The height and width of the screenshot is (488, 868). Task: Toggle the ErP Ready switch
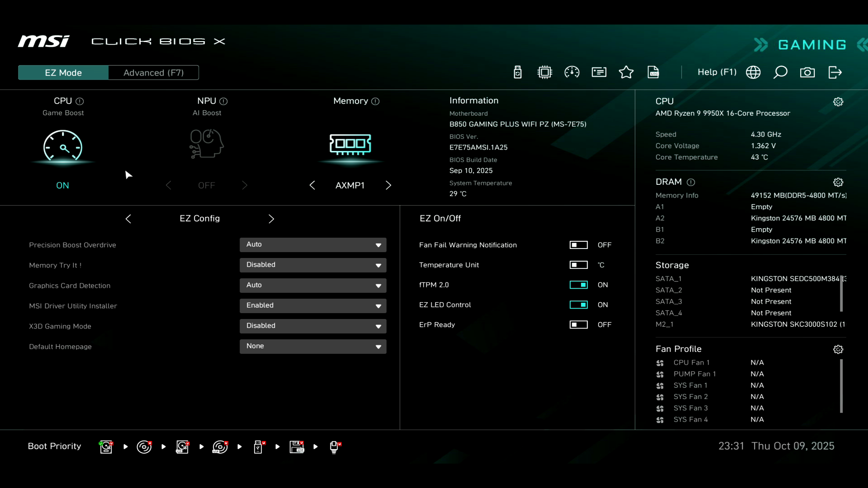point(579,324)
